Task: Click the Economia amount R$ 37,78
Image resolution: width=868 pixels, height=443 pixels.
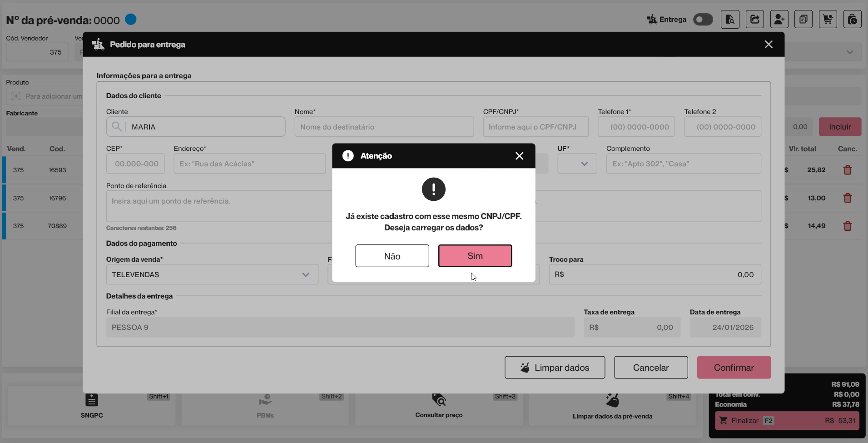Action: coord(846,404)
